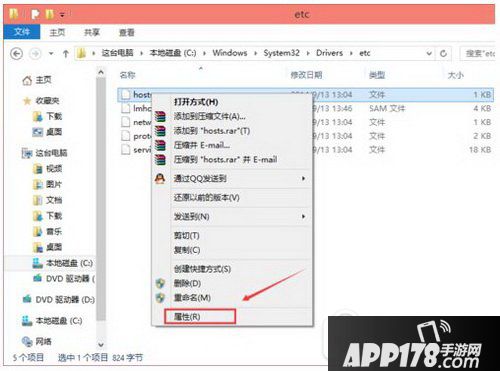
Task: Open 下载 under 收藏夹
Action: [54, 116]
